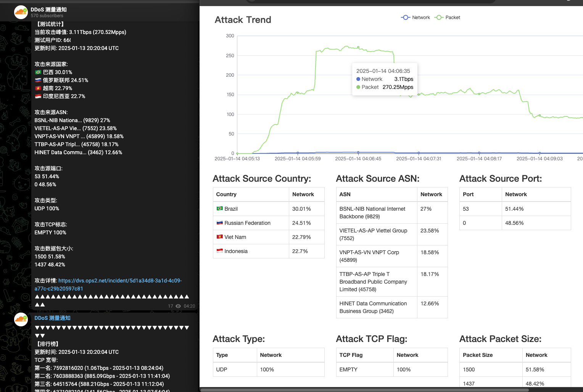Screen dimensions: 583x392
Task: Click the 04:20 message timestamp
Action: click(x=189, y=306)
